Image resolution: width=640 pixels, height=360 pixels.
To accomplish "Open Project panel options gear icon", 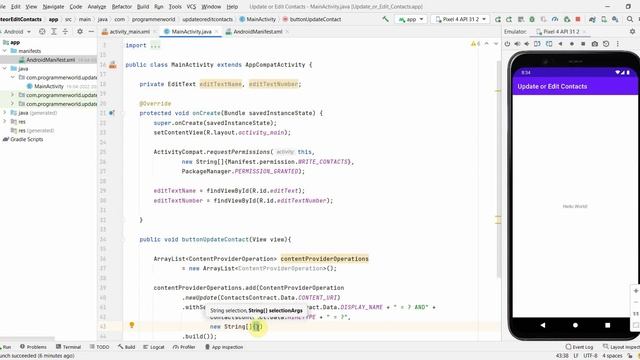I will coord(80,31).
